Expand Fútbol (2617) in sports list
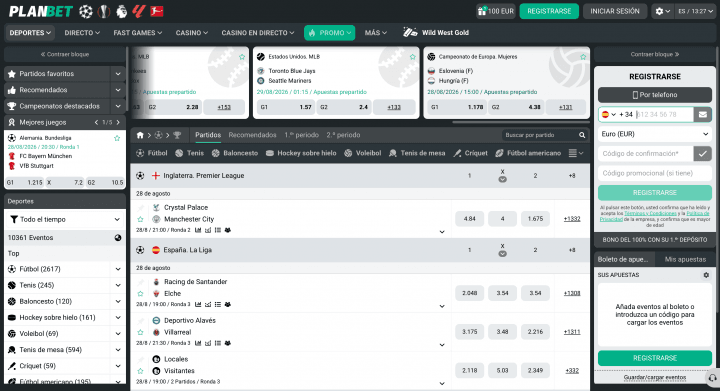Screen dimensions: 720x391 pyautogui.click(x=118, y=269)
